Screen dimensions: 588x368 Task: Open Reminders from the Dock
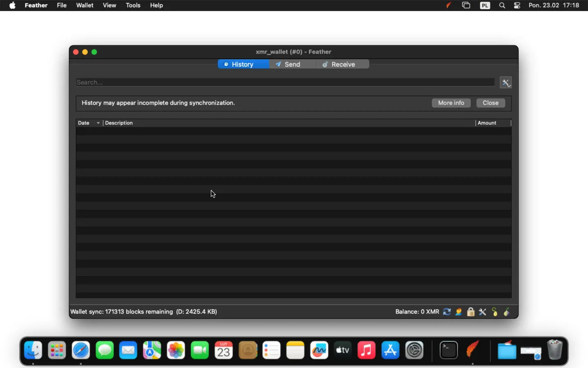(272, 350)
